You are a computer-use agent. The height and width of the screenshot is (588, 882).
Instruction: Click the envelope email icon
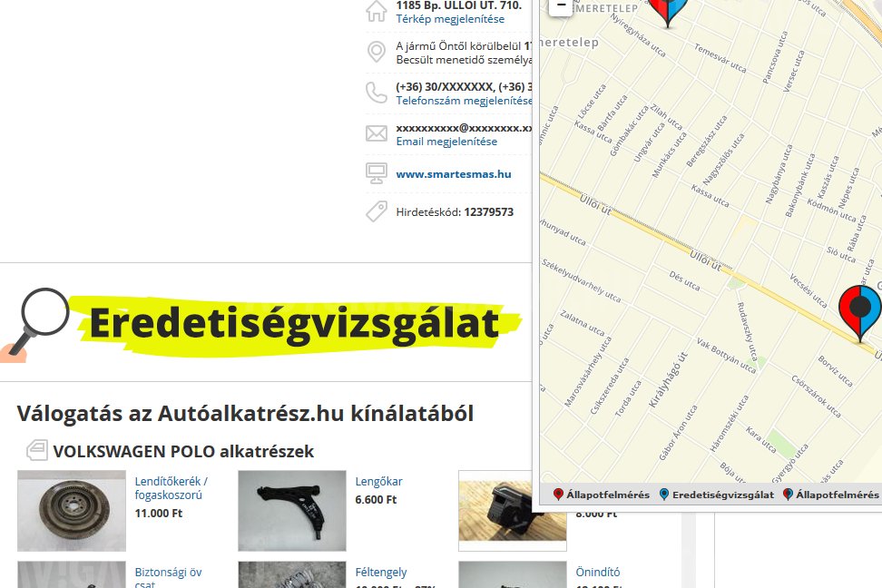point(376,133)
